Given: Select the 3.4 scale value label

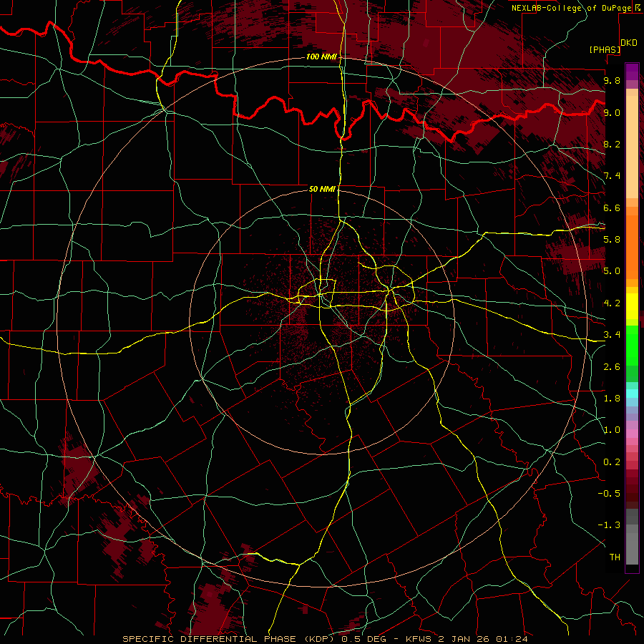Looking at the screenshot, I should point(612,335).
